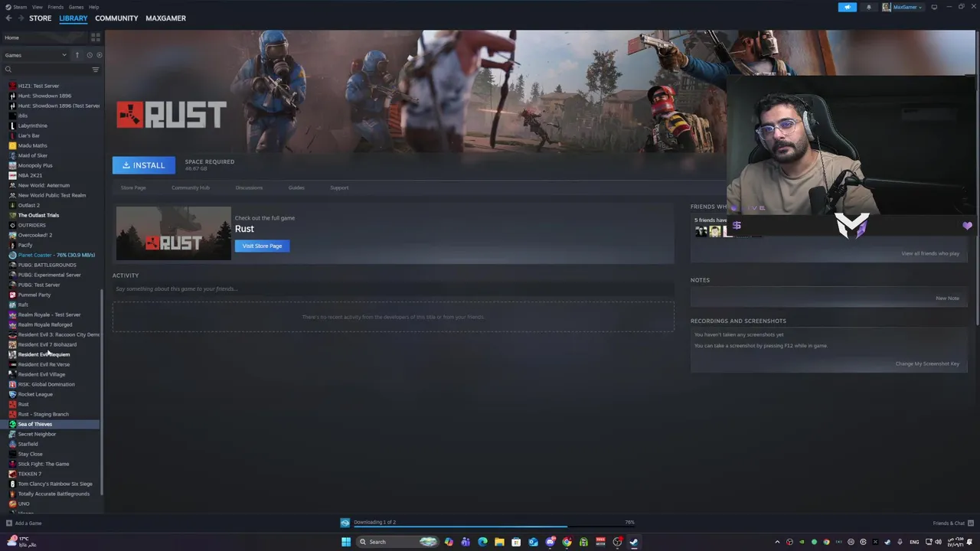This screenshot has height=551, width=980.
Task: Select Sea of Thieves in the list
Action: point(35,424)
